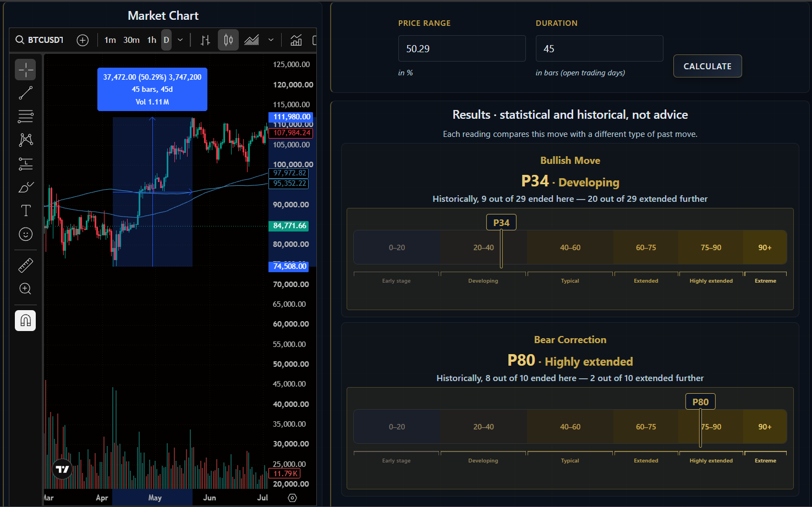This screenshot has width=812, height=507.
Task: Toggle the magnet snap mode
Action: (25, 321)
